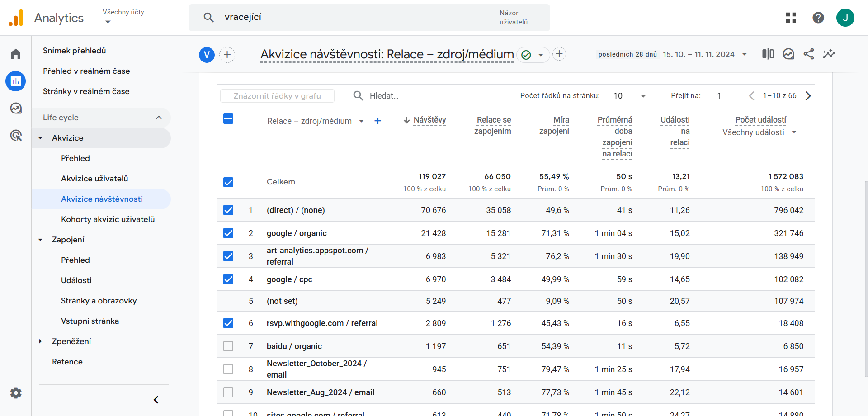Open the account avatar J

[845, 18]
